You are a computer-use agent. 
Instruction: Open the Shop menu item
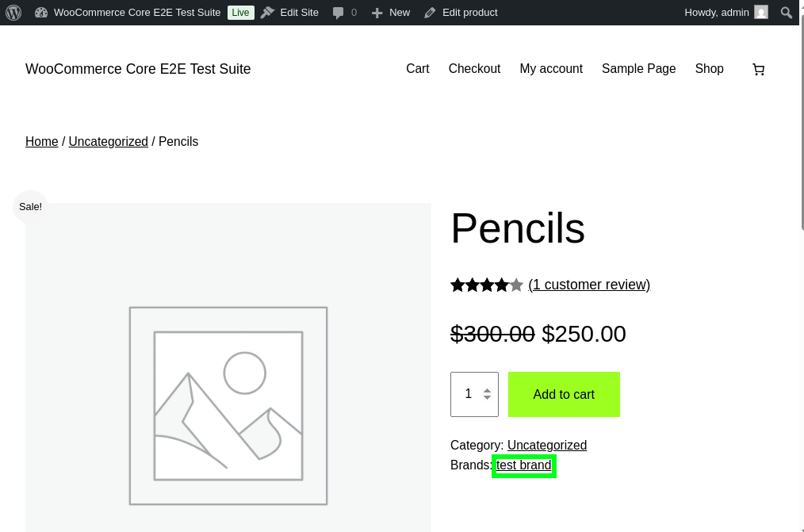[709, 69]
